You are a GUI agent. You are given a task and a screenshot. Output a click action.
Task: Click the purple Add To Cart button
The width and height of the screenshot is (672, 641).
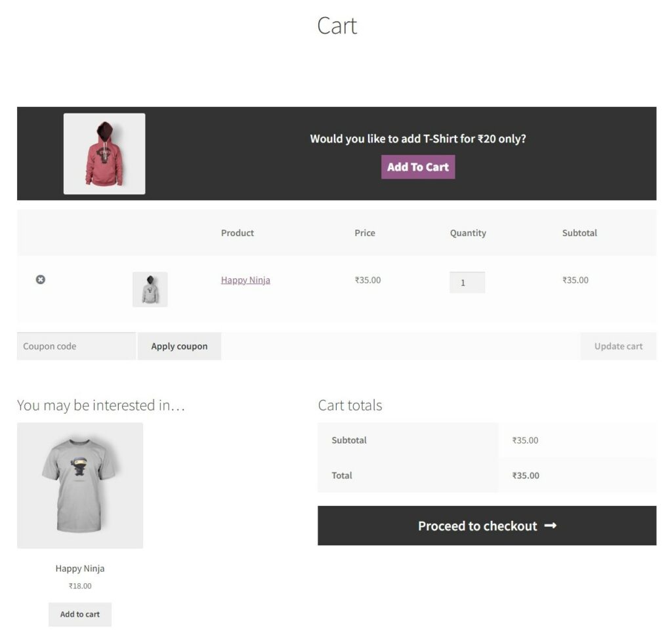point(418,167)
